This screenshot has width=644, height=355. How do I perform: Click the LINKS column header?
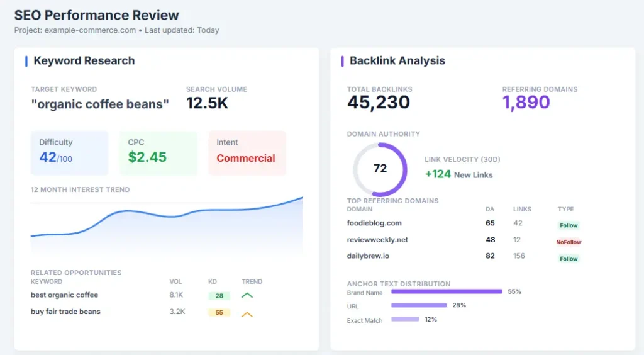point(522,209)
